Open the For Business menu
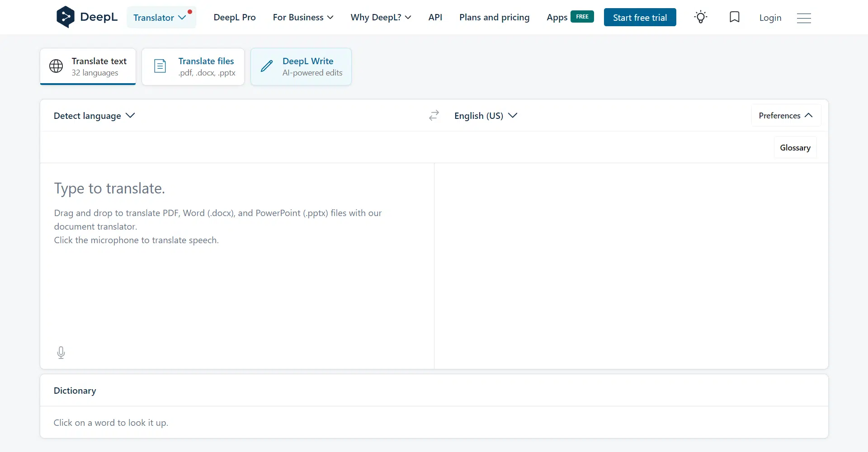Viewport: 868px width, 452px height. (x=303, y=17)
